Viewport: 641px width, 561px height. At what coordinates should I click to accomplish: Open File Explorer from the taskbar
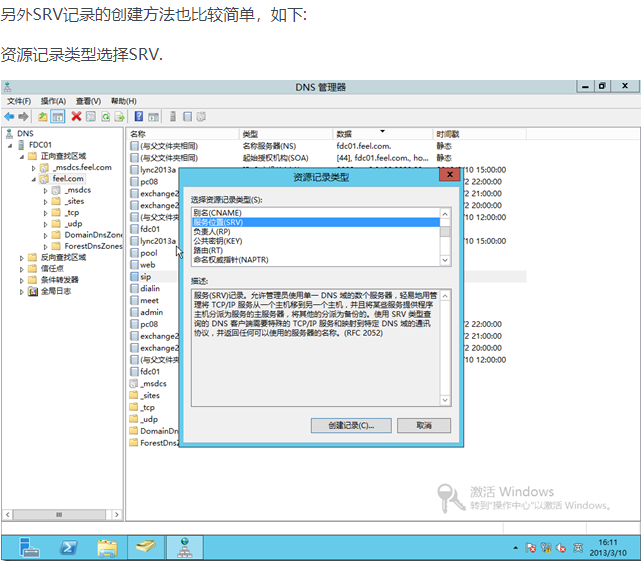coord(107,548)
